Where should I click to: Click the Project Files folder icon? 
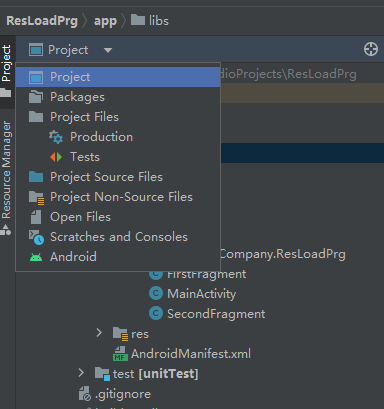pyautogui.click(x=36, y=117)
